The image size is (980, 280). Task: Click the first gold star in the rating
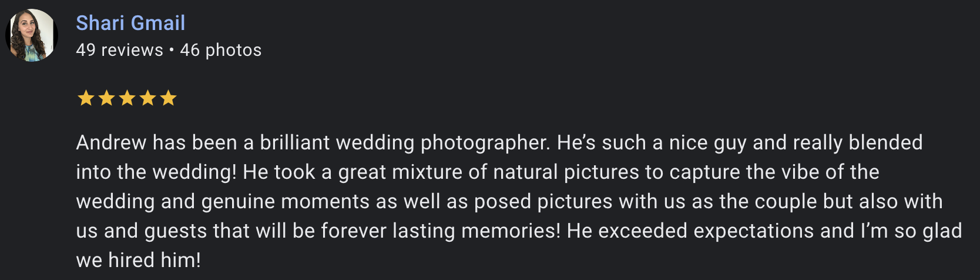[x=86, y=98]
